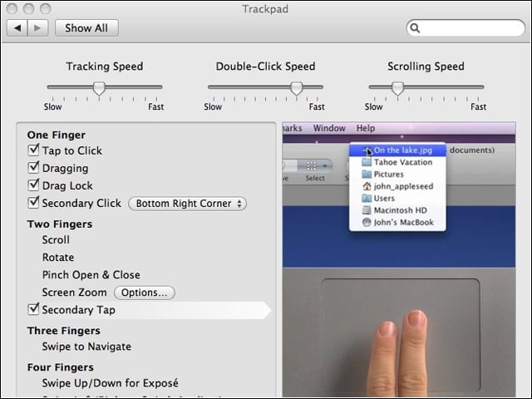
Task: Click the Select grid icon in preview toolbar
Action: 312,165
